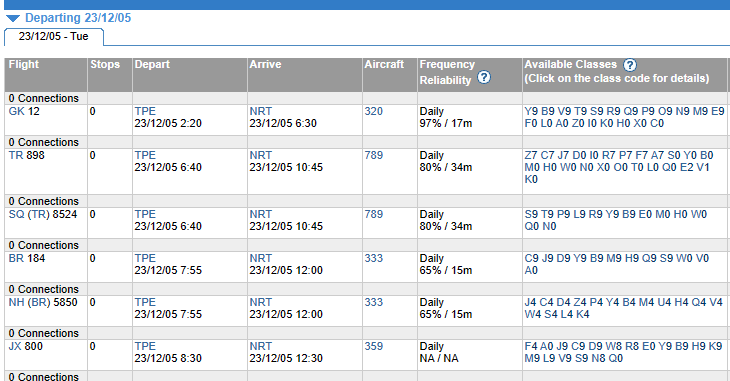This screenshot has width=730, height=381.
Task: Click TPE departure airport for NH (BR) 5850
Action: tap(145, 302)
